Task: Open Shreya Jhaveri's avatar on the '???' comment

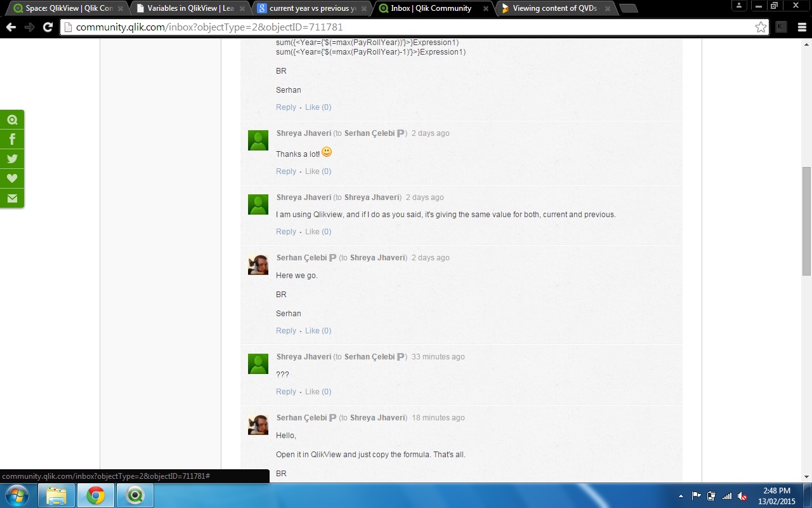Action: pyautogui.click(x=258, y=364)
